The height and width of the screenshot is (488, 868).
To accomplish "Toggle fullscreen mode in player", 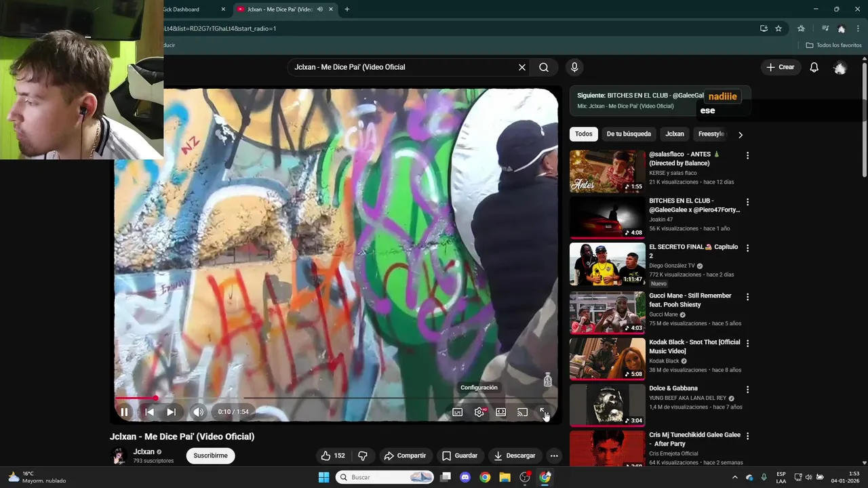I will click(544, 411).
